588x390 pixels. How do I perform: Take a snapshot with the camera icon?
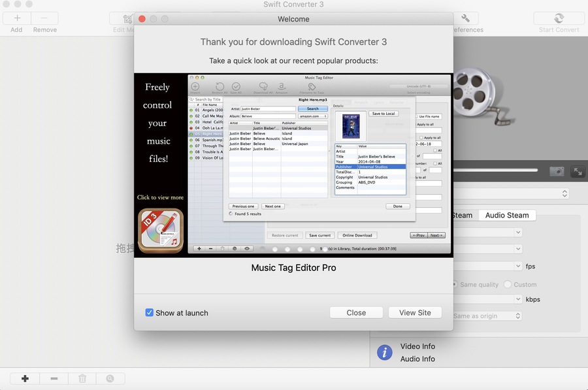pyautogui.click(x=557, y=172)
